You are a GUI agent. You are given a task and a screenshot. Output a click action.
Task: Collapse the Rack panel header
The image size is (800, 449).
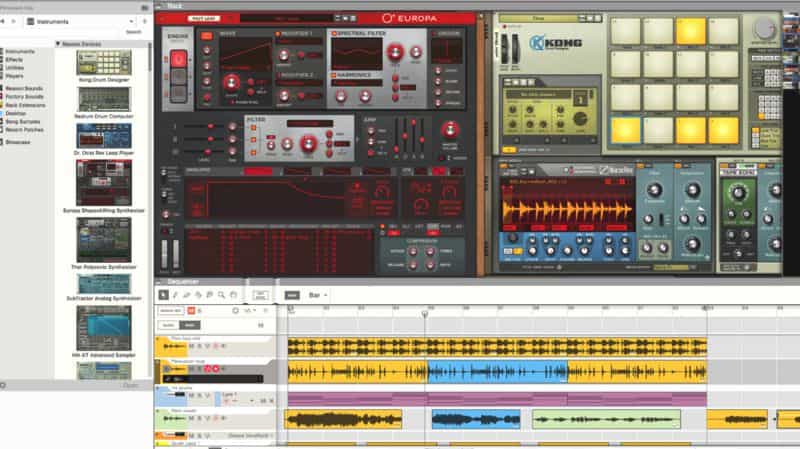click(158, 6)
